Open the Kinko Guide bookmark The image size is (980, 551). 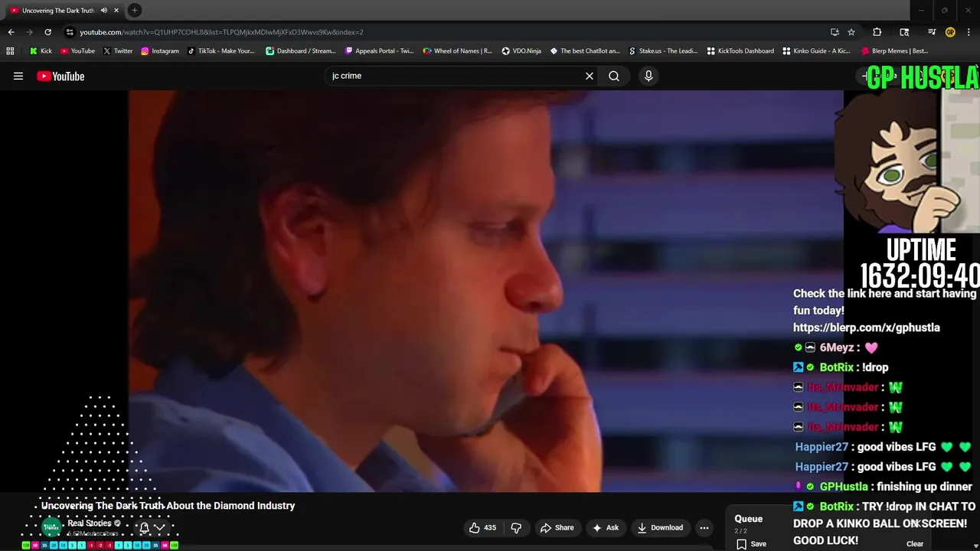[817, 51]
